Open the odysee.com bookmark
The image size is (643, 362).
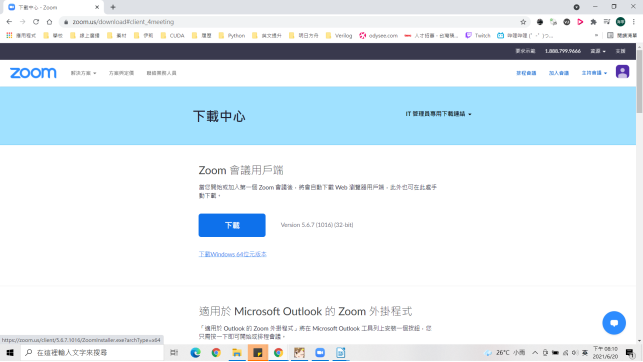coord(379,36)
